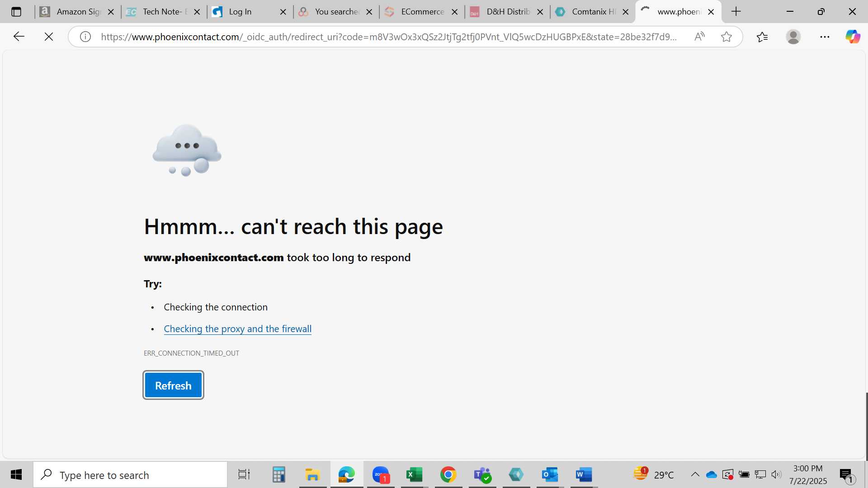The height and width of the screenshot is (488, 868).
Task: Add this page to favorites
Action: coord(726,37)
